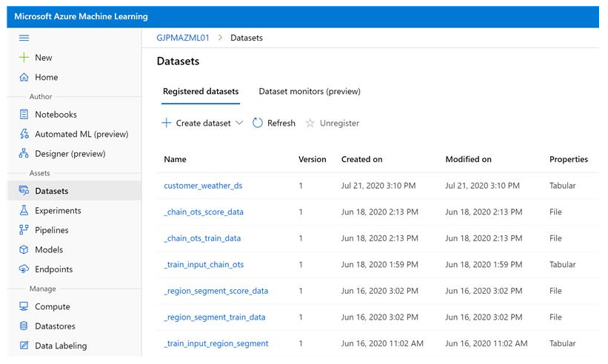Click the Datasets icon in the sidebar
The image size is (608, 364).
coord(24,191)
